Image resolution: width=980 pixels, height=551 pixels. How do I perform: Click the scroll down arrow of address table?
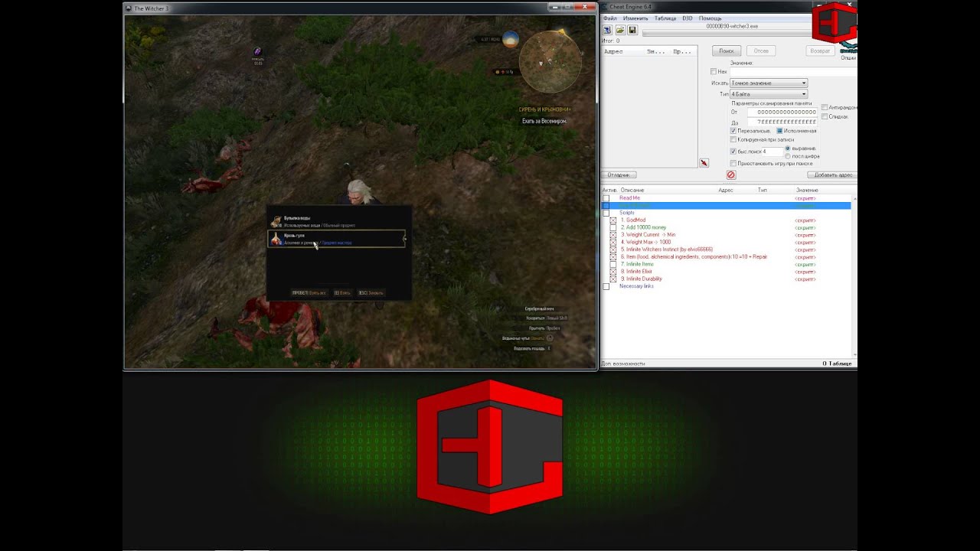point(854,354)
